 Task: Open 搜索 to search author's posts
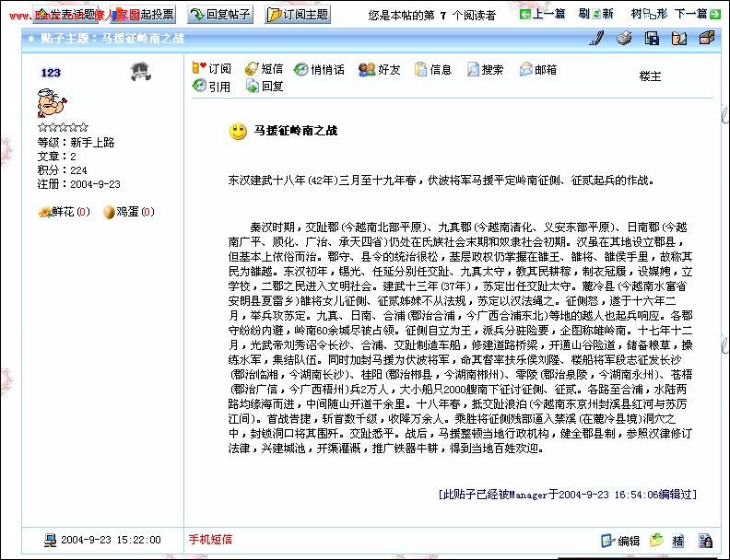click(x=485, y=69)
